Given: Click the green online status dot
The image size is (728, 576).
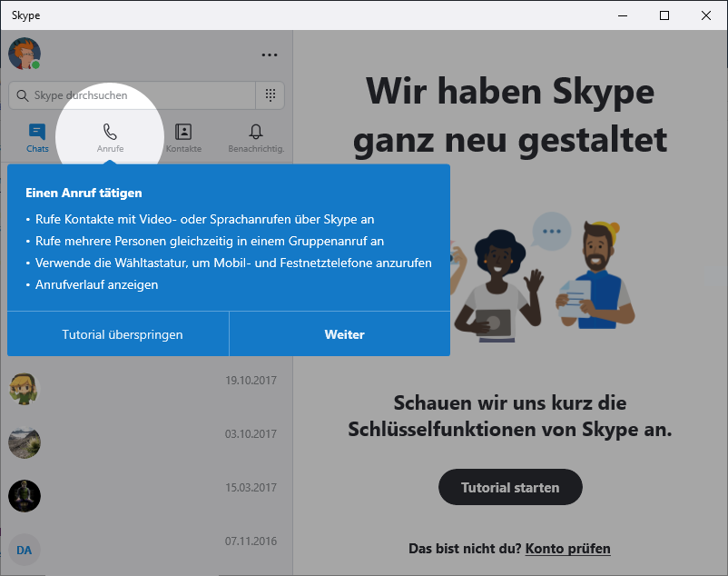Looking at the screenshot, I should (36, 65).
